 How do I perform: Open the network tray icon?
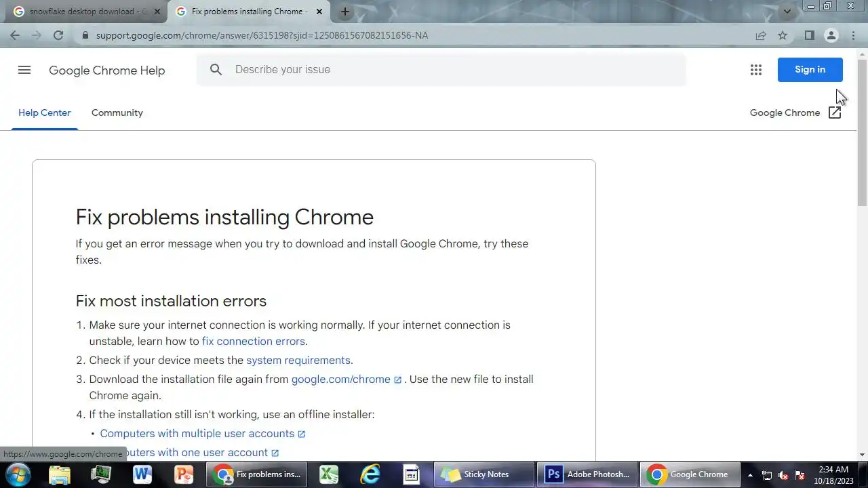(767, 475)
